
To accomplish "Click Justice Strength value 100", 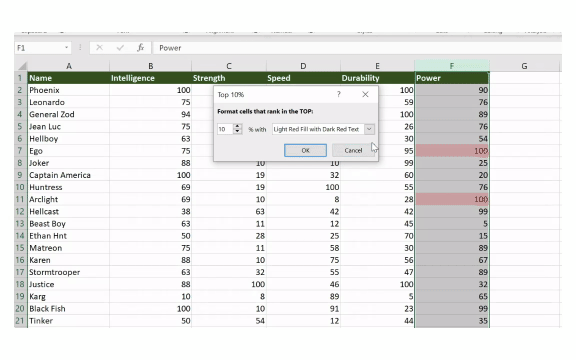I will coord(229,284).
